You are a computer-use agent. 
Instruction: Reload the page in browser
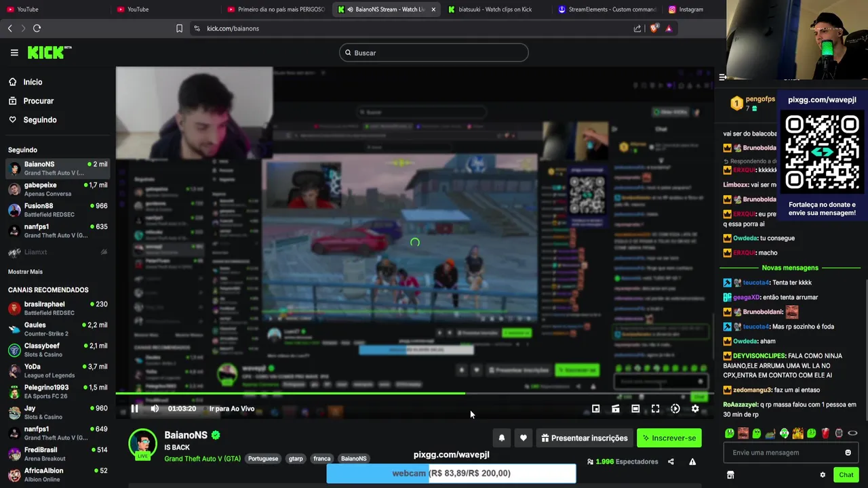click(37, 28)
